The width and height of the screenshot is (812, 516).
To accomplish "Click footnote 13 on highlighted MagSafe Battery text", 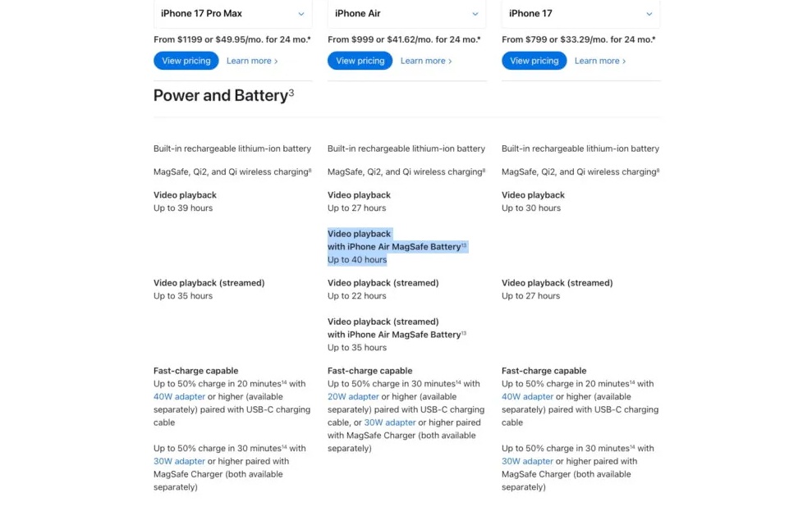I will pos(464,244).
